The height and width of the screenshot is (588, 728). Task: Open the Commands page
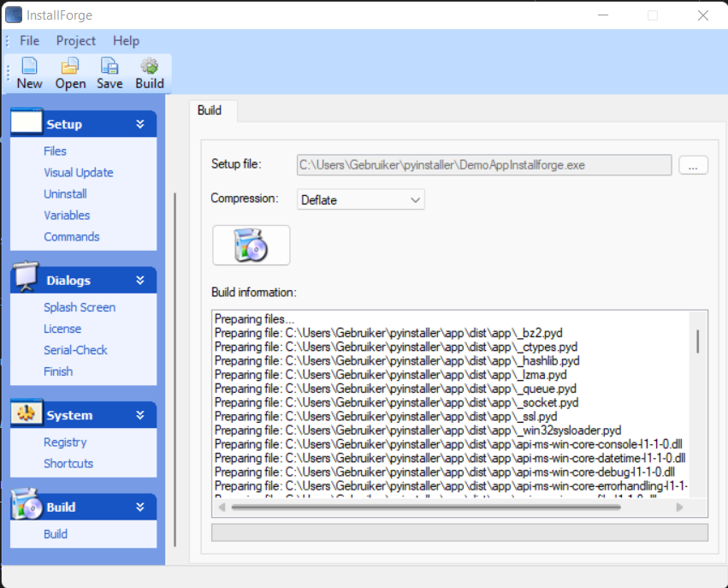pos(72,236)
